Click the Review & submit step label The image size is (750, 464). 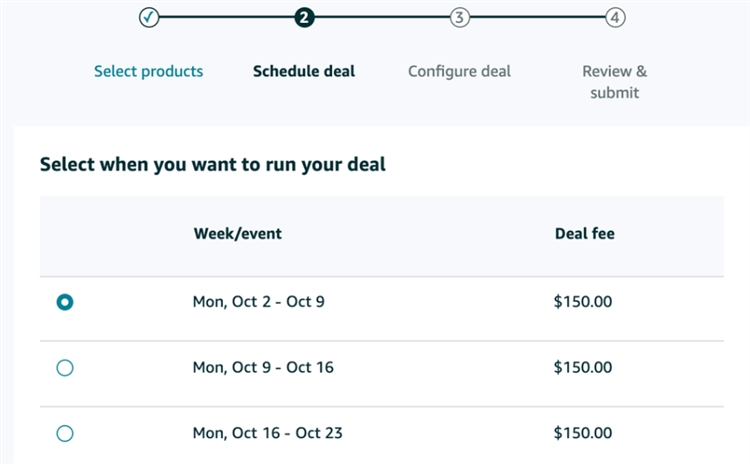(x=615, y=82)
